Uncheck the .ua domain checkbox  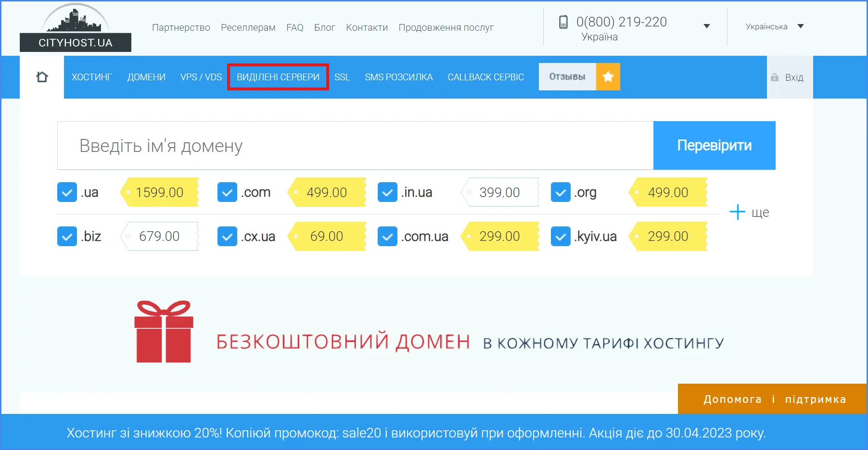pyautogui.click(x=67, y=192)
